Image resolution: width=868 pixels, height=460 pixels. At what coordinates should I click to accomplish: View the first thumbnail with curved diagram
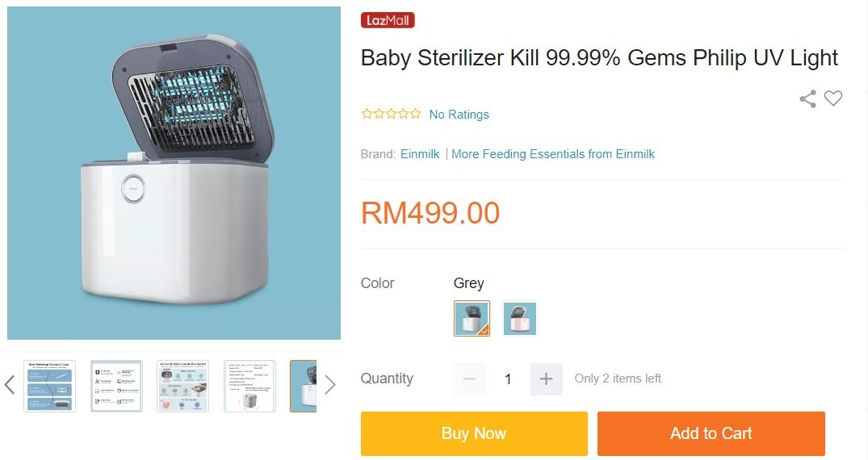point(50,386)
